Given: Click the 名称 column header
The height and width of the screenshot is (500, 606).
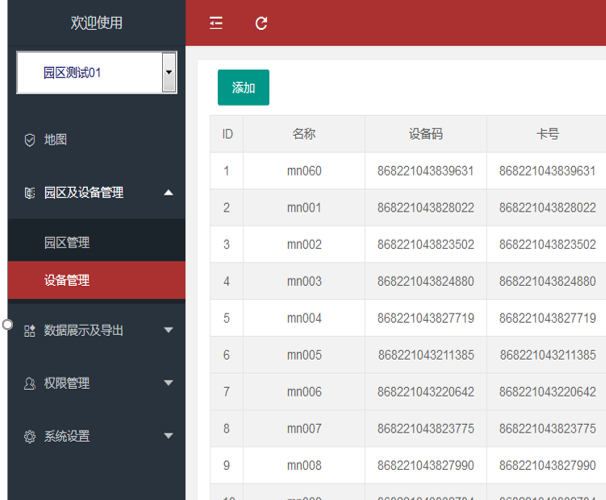Looking at the screenshot, I should click(x=304, y=134).
